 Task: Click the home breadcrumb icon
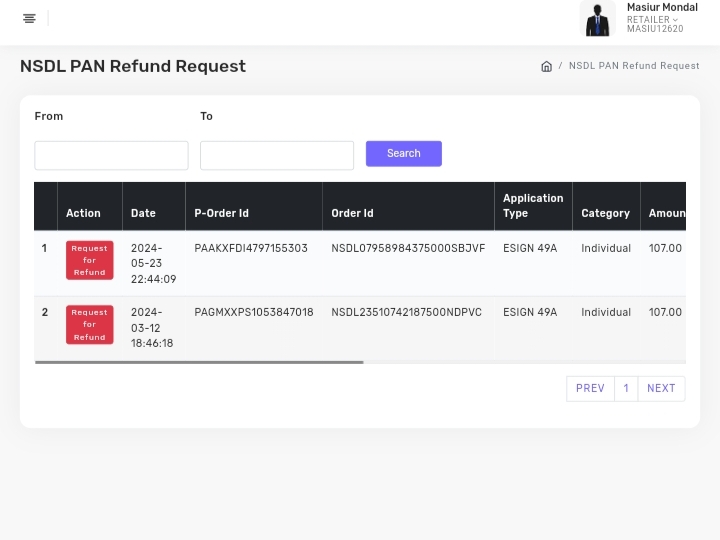(546, 66)
